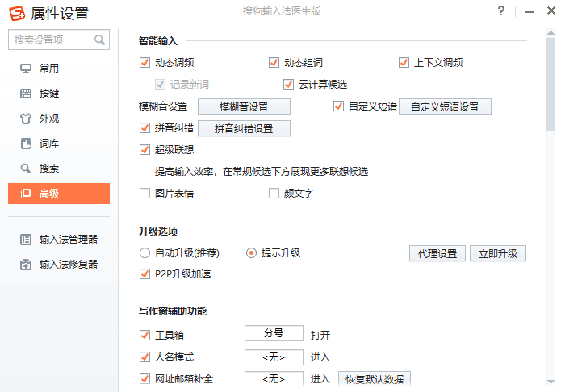This screenshot has width=561, height=392.
Task: Open the 常用 settings tab
Action: tap(59, 69)
